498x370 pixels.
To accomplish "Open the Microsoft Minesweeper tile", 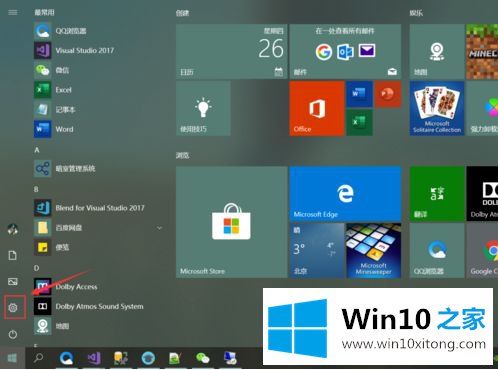I will (373, 250).
